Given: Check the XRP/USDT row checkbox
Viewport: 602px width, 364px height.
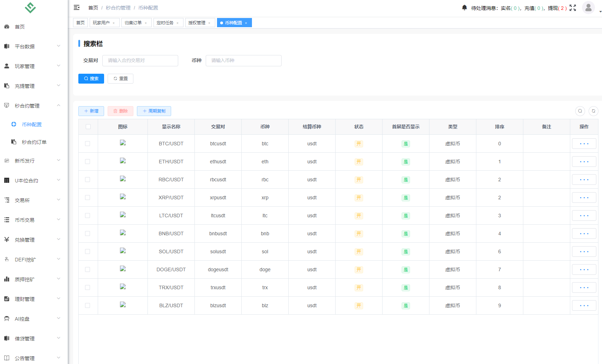Looking at the screenshot, I should (x=88, y=198).
